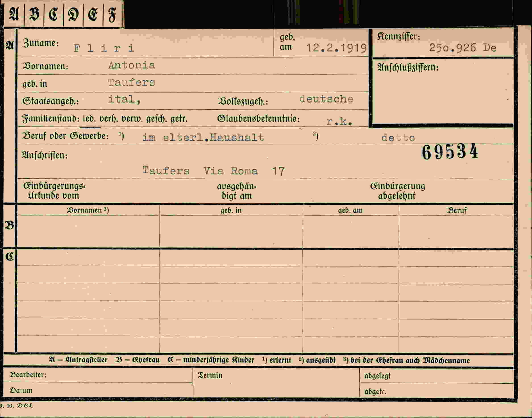Click the 'Anschlußziffern:' label

coord(408,67)
